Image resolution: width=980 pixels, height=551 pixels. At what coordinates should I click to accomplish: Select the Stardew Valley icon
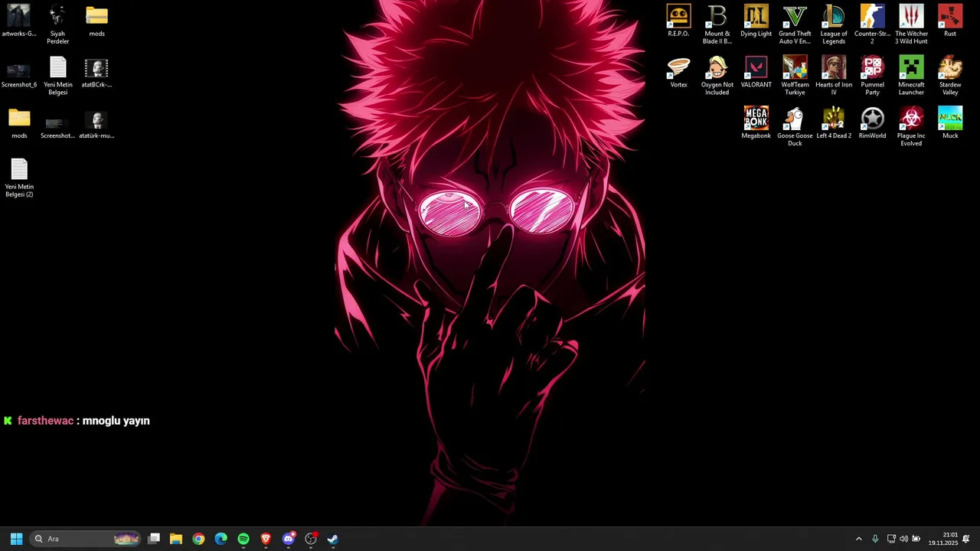(950, 76)
